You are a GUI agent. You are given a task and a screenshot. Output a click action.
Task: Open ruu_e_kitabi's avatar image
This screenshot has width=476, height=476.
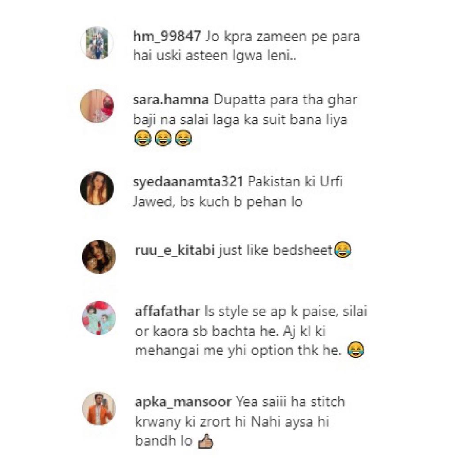pyautogui.click(x=99, y=257)
